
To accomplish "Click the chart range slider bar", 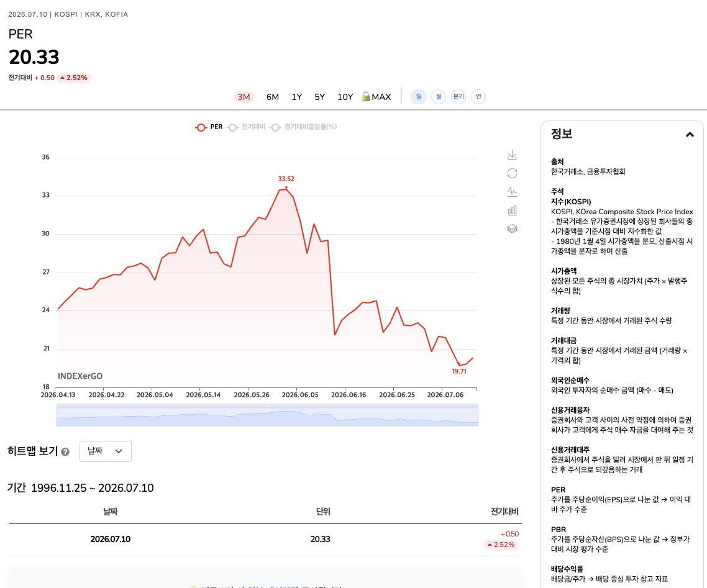I will point(267,415).
